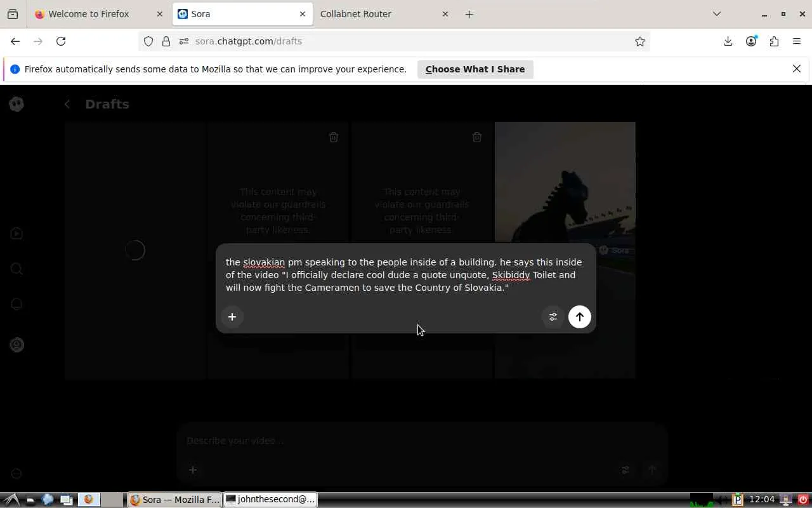Image resolution: width=812 pixels, height=508 pixels.
Task: Click the volume speaker icon in the tray
Action: tap(723, 500)
